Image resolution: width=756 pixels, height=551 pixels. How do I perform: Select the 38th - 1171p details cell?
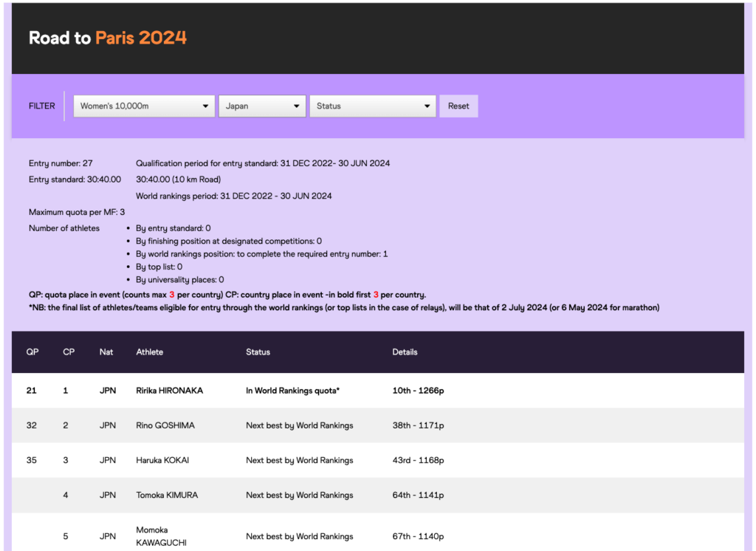(x=418, y=425)
